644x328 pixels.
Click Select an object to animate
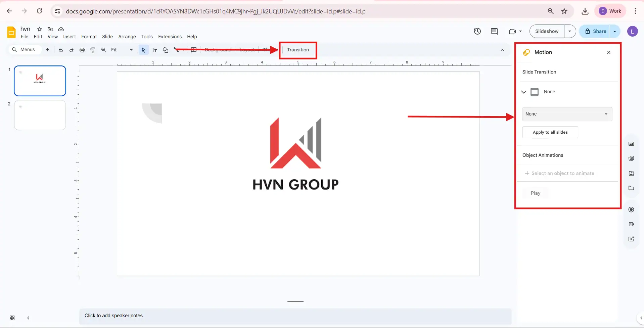coord(559,174)
